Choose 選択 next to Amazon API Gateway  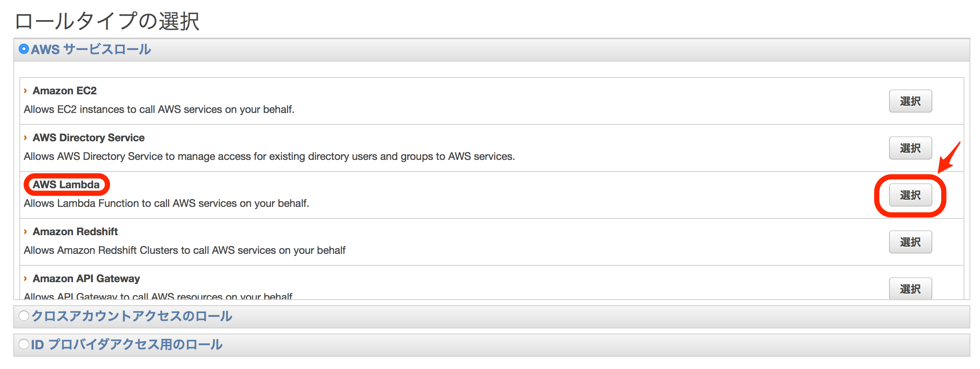pos(910,289)
